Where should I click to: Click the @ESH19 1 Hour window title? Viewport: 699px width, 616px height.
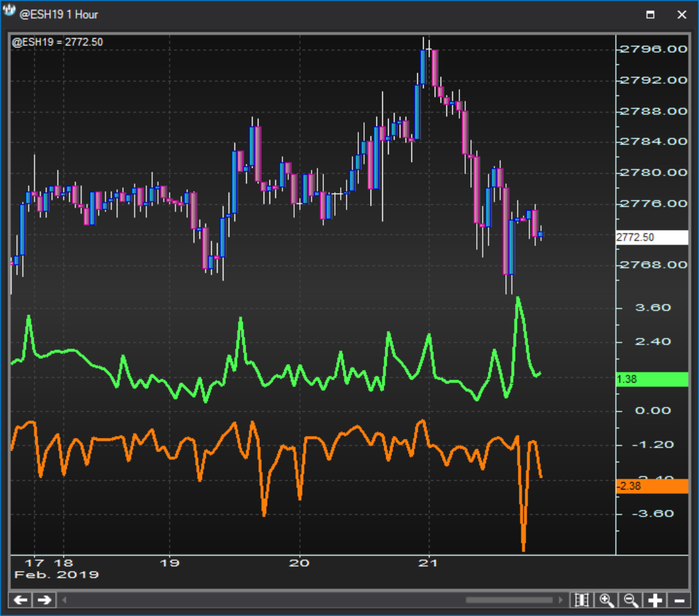[x=59, y=15]
